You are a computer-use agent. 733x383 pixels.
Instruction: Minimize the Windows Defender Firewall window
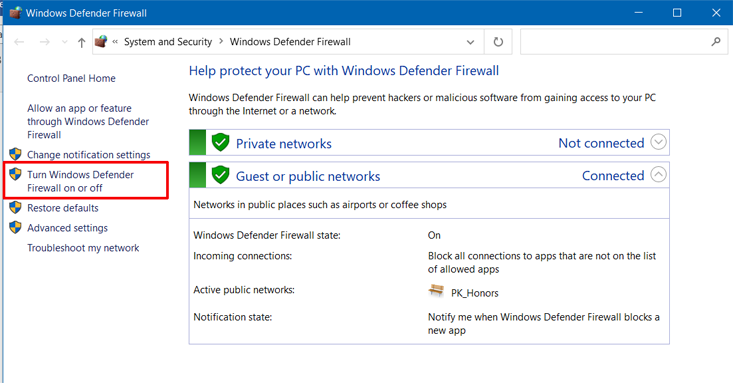(639, 13)
